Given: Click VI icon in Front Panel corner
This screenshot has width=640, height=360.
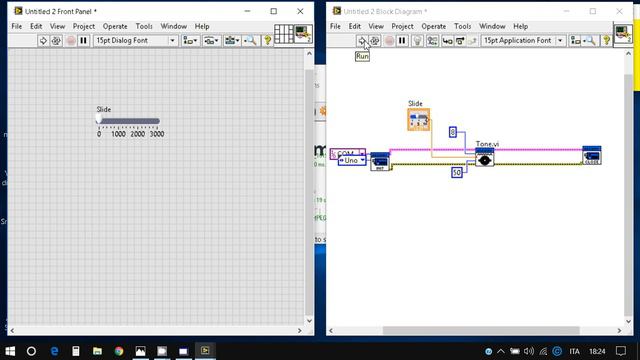Looking at the screenshot, I should pos(303,34).
